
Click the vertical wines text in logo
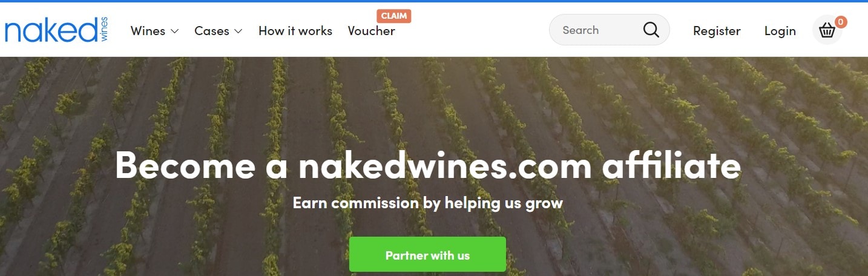(104, 30)
